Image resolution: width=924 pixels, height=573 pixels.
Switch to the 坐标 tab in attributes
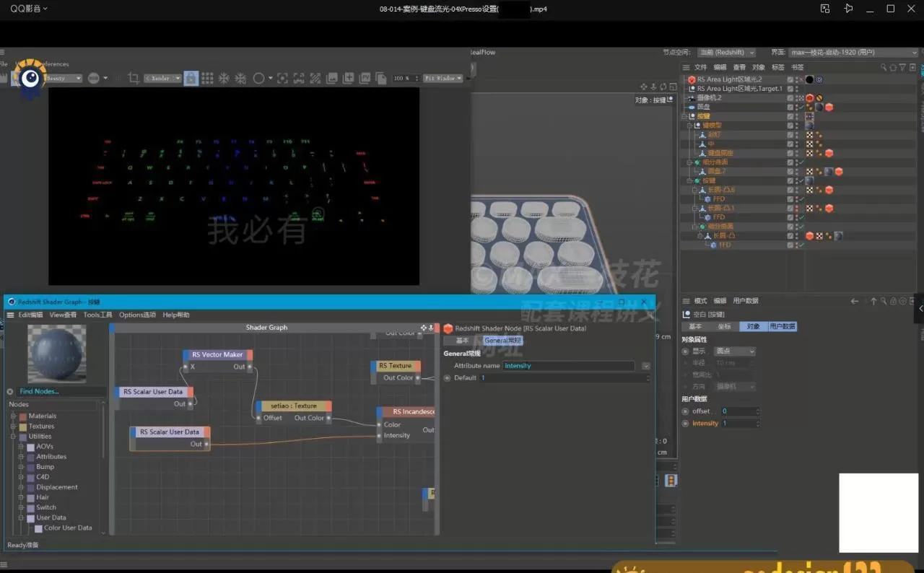click(723, 326)
